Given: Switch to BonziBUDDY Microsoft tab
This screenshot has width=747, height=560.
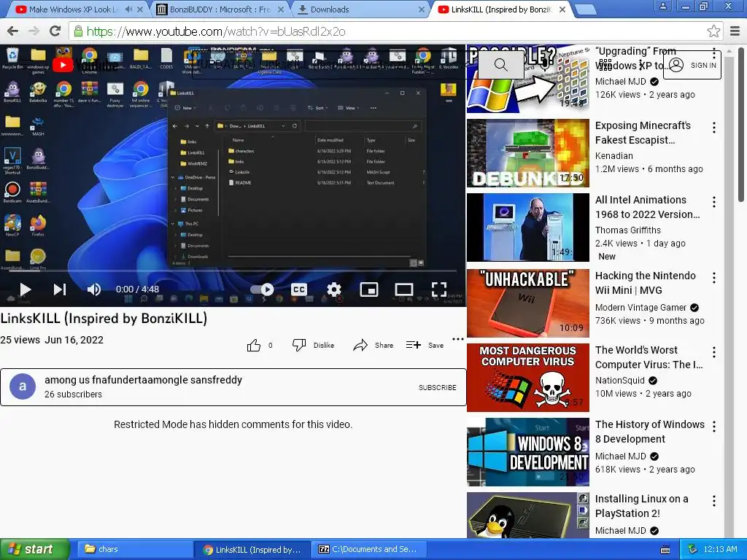Looking at the screenshot, I should tap(220, 9).
